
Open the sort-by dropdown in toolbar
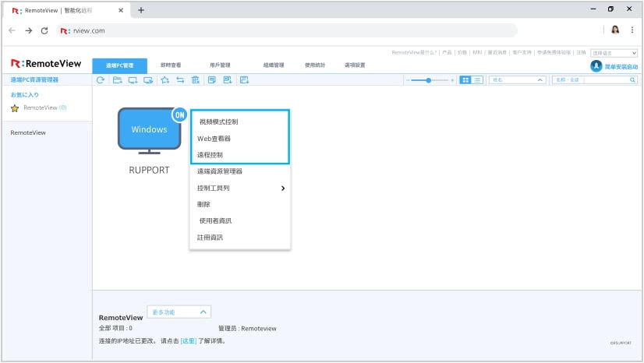(517, 80)
